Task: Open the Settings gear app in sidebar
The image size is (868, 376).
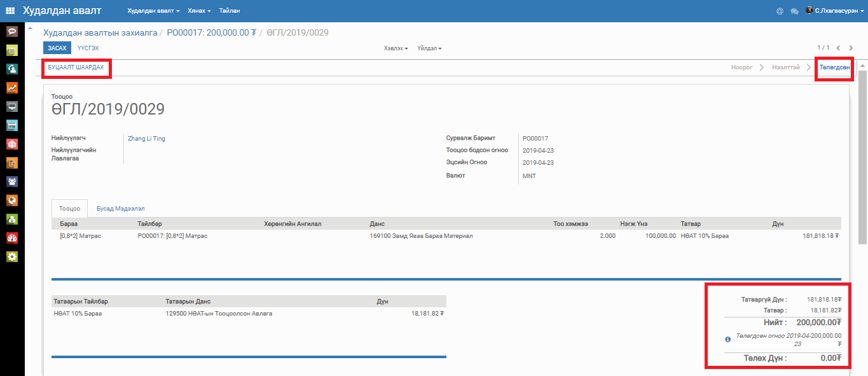Action: click(11, 256)
